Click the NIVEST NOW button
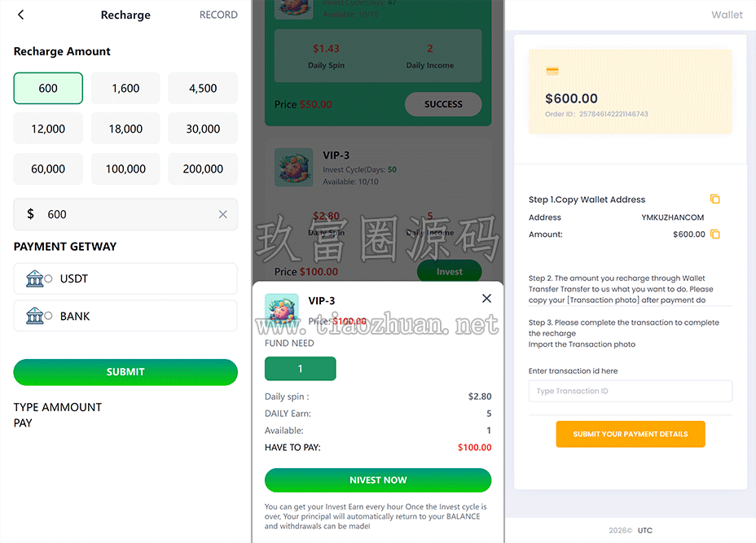756x543 pixels. click(378, 480)
